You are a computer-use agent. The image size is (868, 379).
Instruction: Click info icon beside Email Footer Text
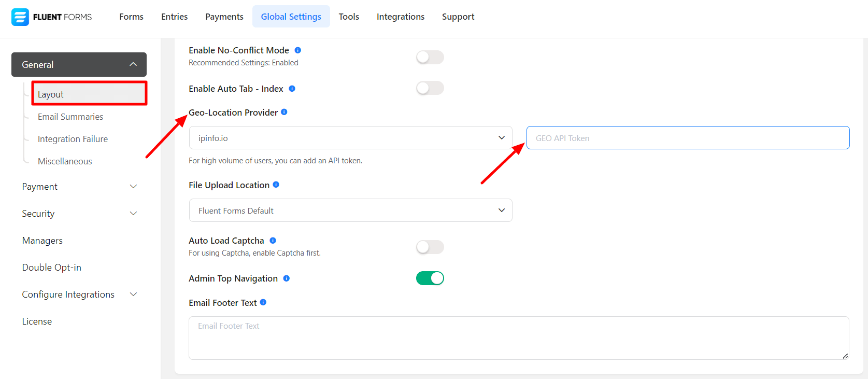(x=263, y=302)
